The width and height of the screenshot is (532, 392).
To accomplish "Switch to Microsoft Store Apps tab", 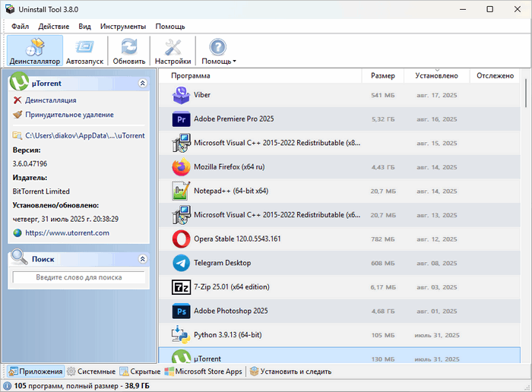I will click(x=204, y=371).
